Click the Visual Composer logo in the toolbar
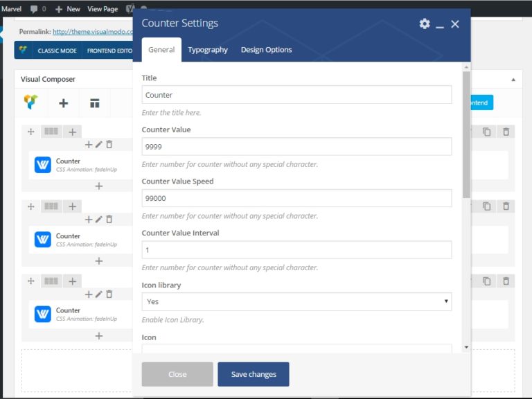 pos(31,103)
